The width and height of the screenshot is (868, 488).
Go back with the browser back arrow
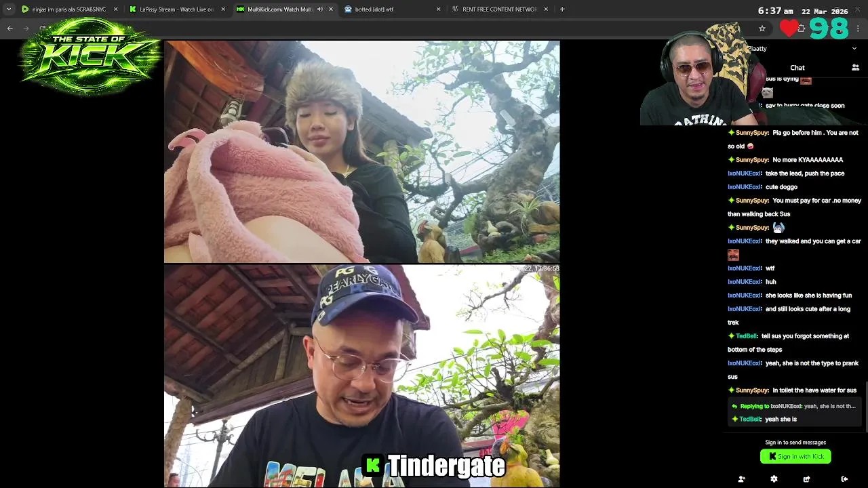10,28
